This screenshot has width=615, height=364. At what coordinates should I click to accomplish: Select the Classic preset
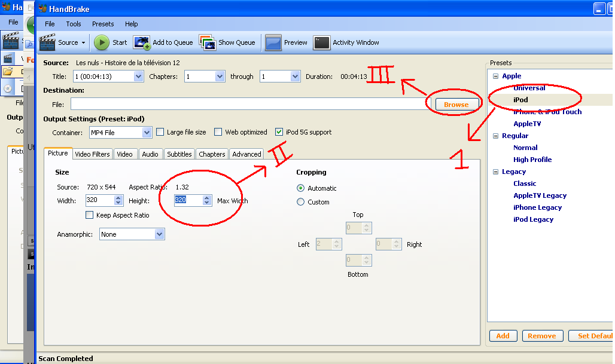coord(525,183)
